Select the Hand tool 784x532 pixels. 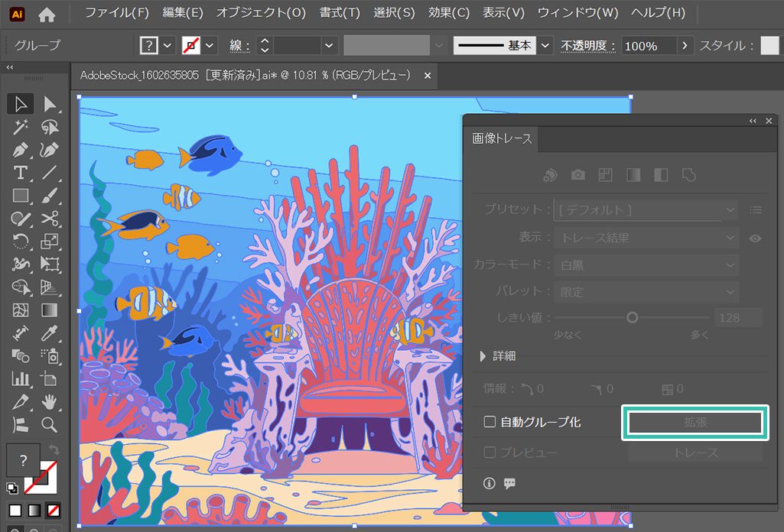[x=50, y=401]
